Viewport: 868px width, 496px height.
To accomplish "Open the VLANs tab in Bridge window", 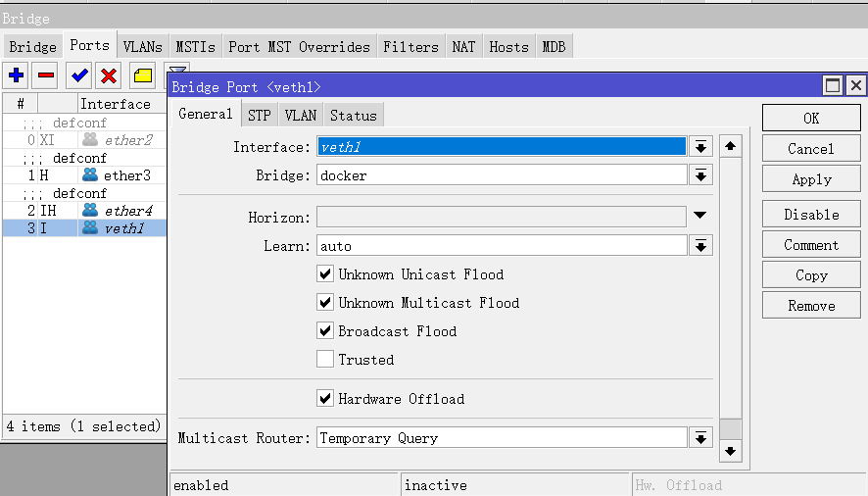I will [x=142, y=46].
